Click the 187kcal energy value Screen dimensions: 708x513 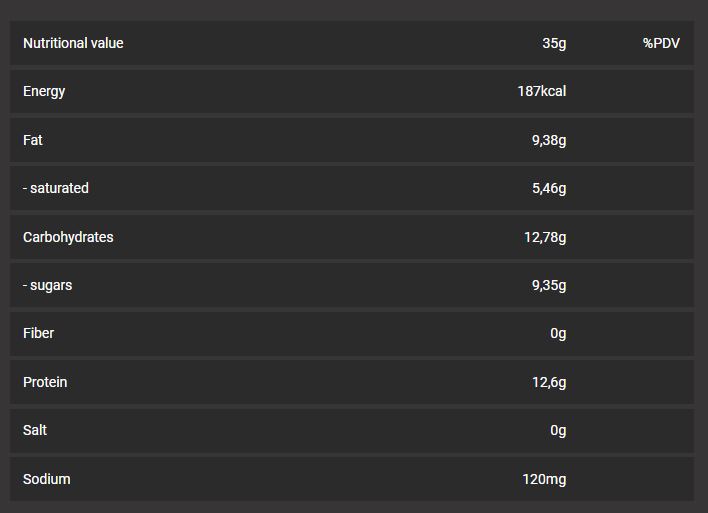541,91
